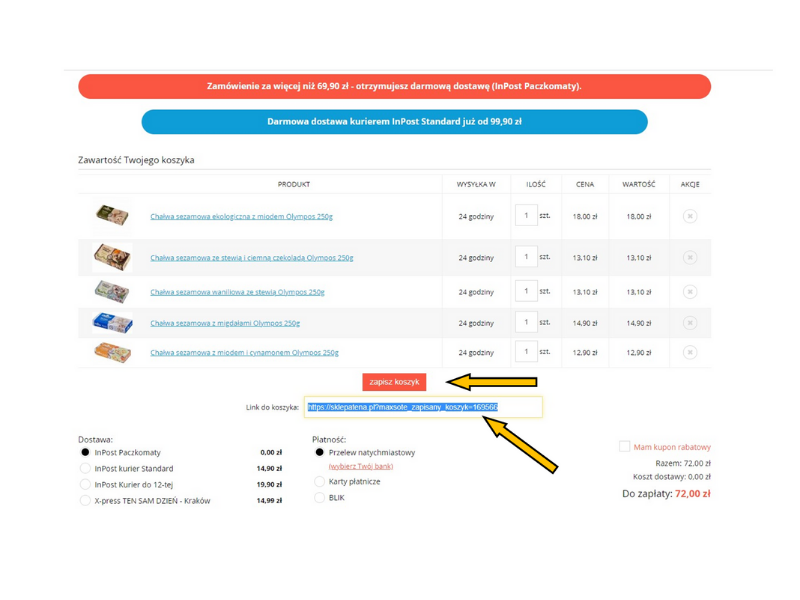Screen dimensions: 800x600
Task: Click the AKCJE column header
Action: (x=690, y=184)
